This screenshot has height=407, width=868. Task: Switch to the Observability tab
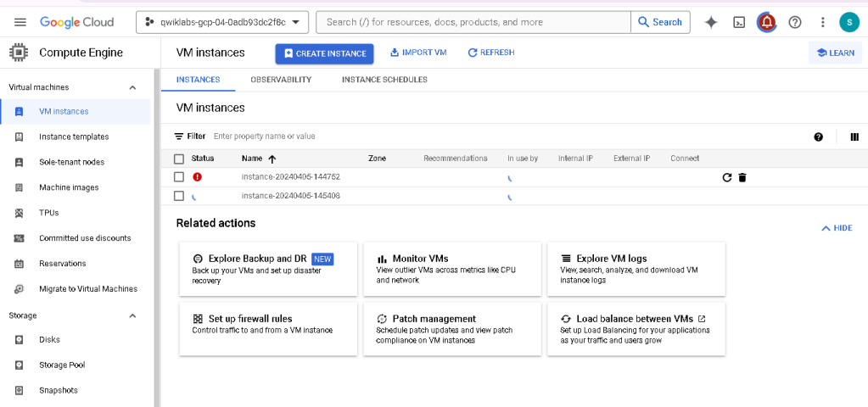281,80
